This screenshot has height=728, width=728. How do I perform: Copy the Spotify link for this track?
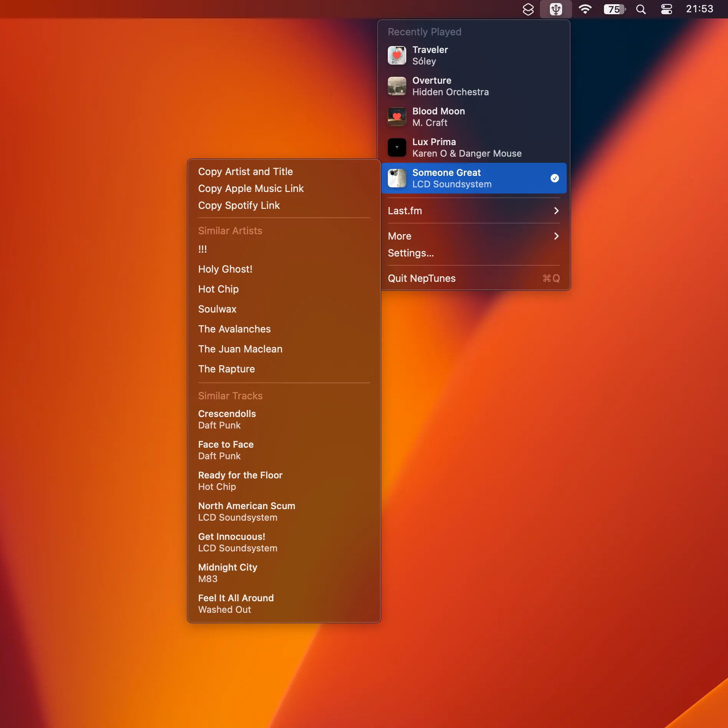pos(239,205)
